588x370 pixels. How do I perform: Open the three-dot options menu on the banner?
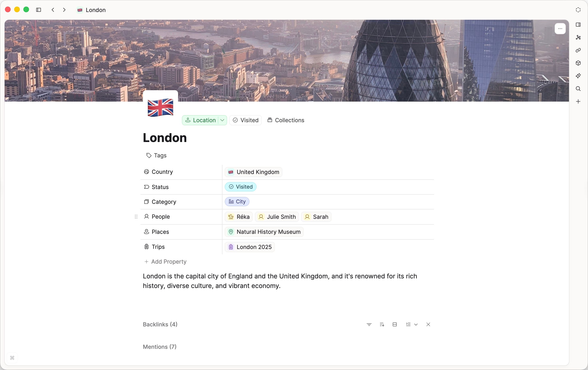click(x=560, y=28)
